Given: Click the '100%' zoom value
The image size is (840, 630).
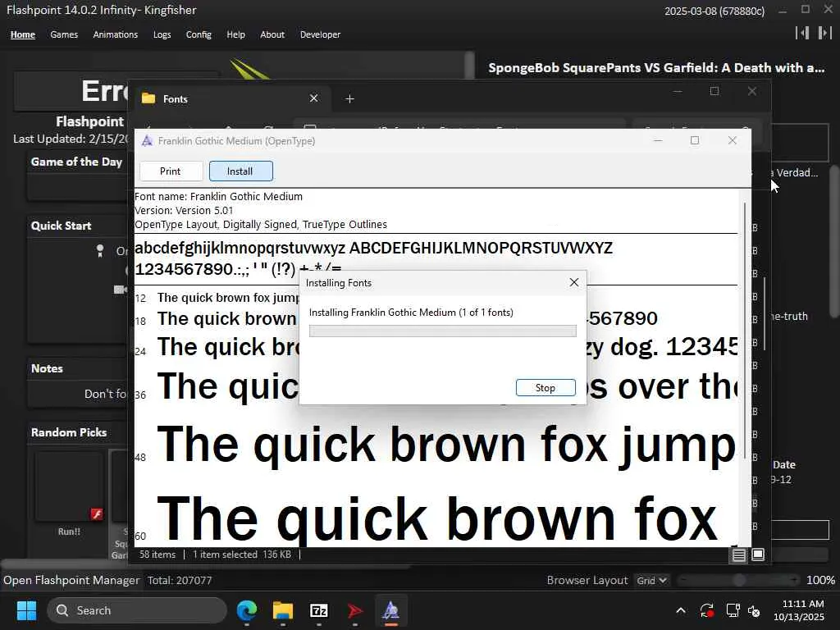Looking at the screenshot, I should coord(820,581).
